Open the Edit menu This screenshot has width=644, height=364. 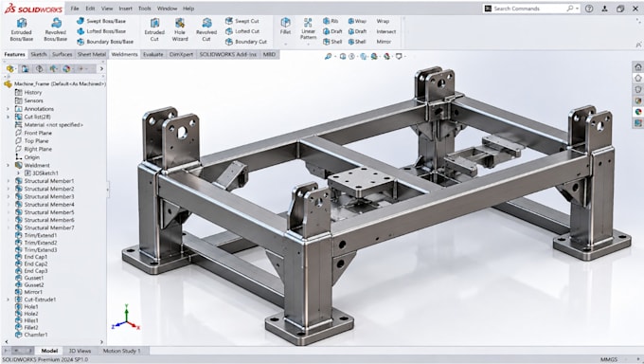[x=90, y=9]
